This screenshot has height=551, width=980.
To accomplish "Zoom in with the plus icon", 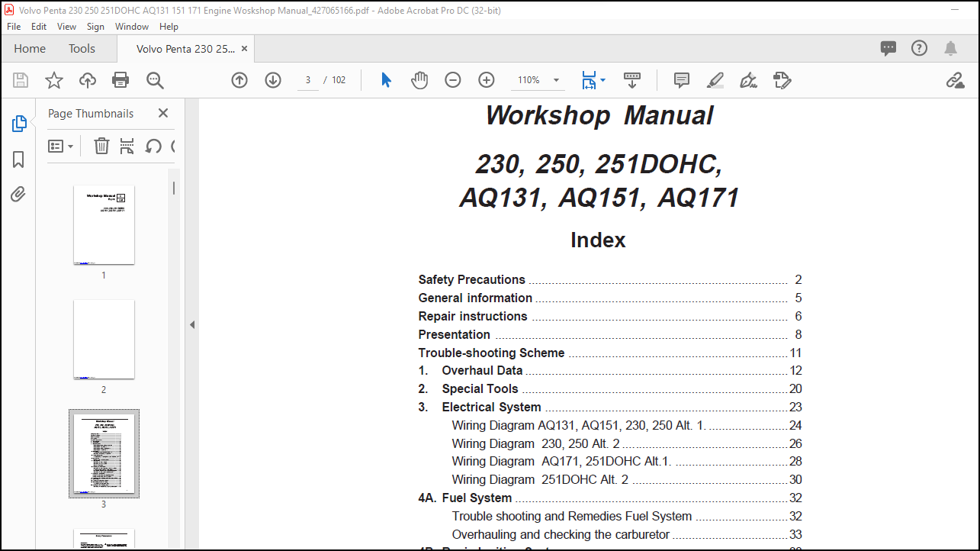I will coord(487,80).
